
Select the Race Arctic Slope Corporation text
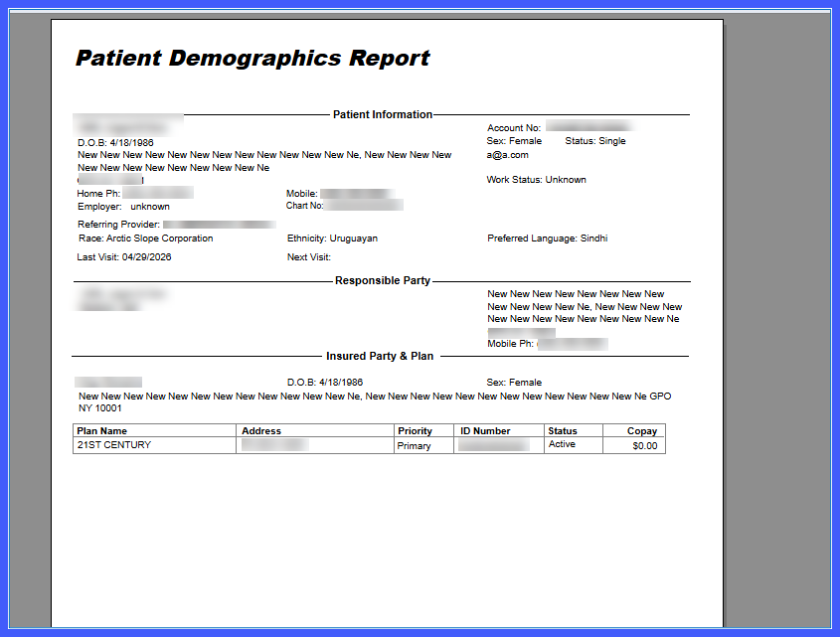click(x=146, y=239)
